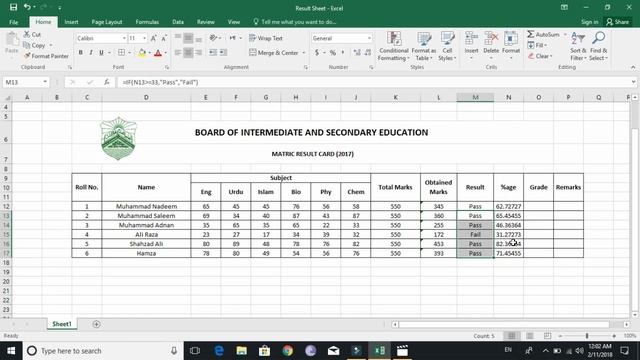Apply the yellow Fill Color bucket
The height and width of the screenshot is (360, 640).
click(142, 53)
